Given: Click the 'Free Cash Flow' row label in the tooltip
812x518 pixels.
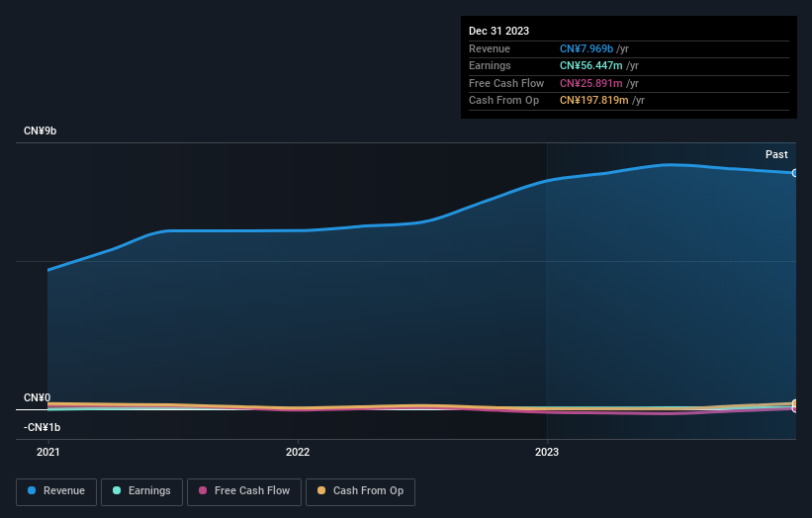Looking at the screenshot, I should tap(506, 83).
